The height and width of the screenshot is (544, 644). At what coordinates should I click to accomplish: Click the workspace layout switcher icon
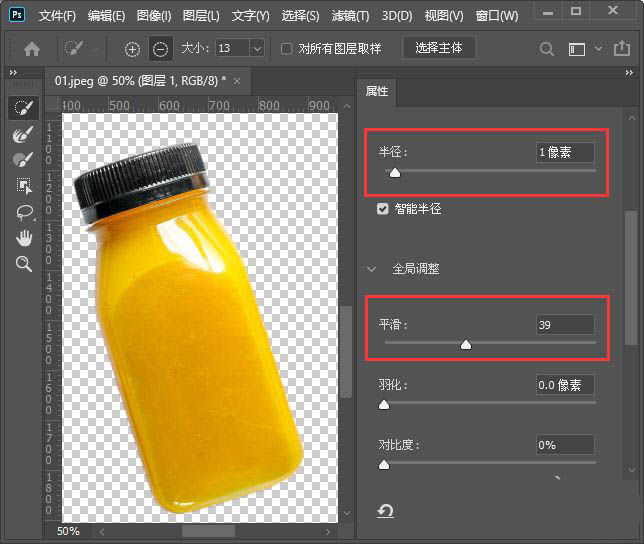point(577,49)
